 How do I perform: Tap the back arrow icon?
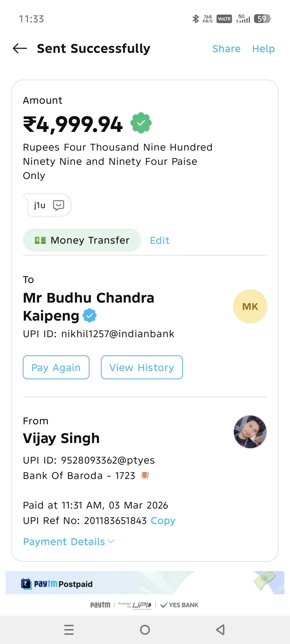pos(20,48)
